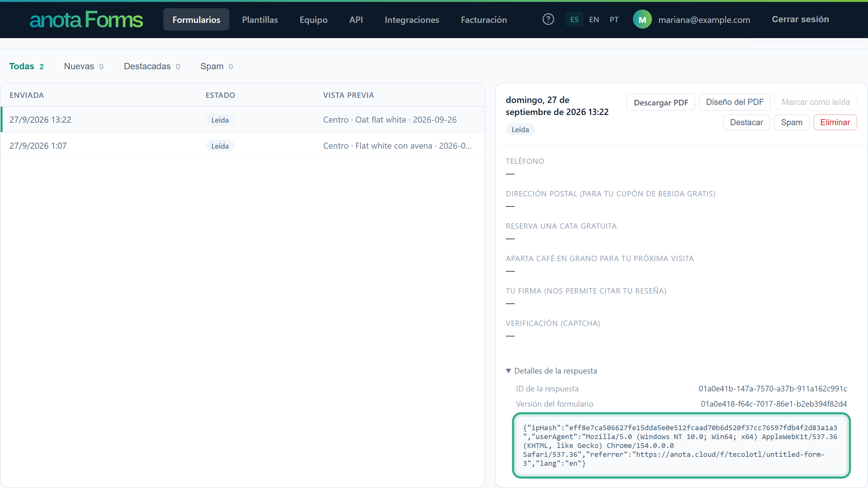Click preview Centro · Oat flat white
The image size is (868, 488).
click(x=390, y=120)
